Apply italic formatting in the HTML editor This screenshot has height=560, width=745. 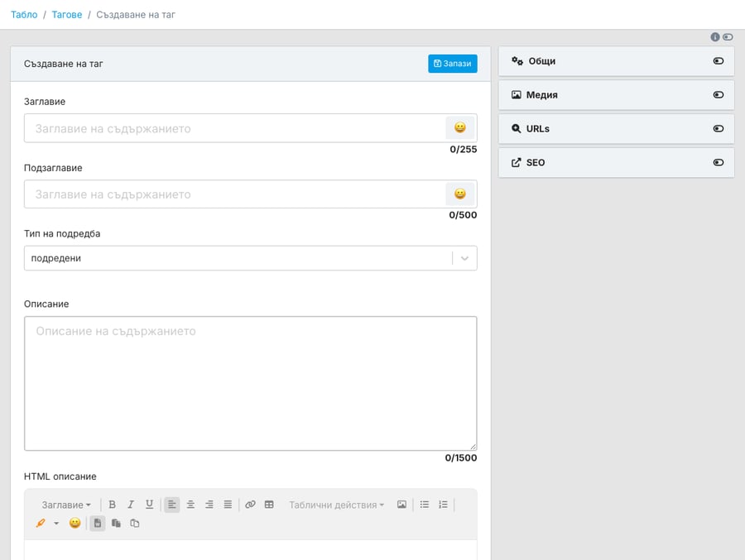click(131, 505)
